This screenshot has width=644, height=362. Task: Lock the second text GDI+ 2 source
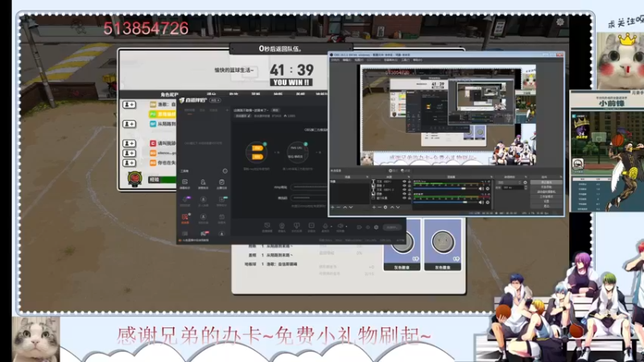[410, 190]
